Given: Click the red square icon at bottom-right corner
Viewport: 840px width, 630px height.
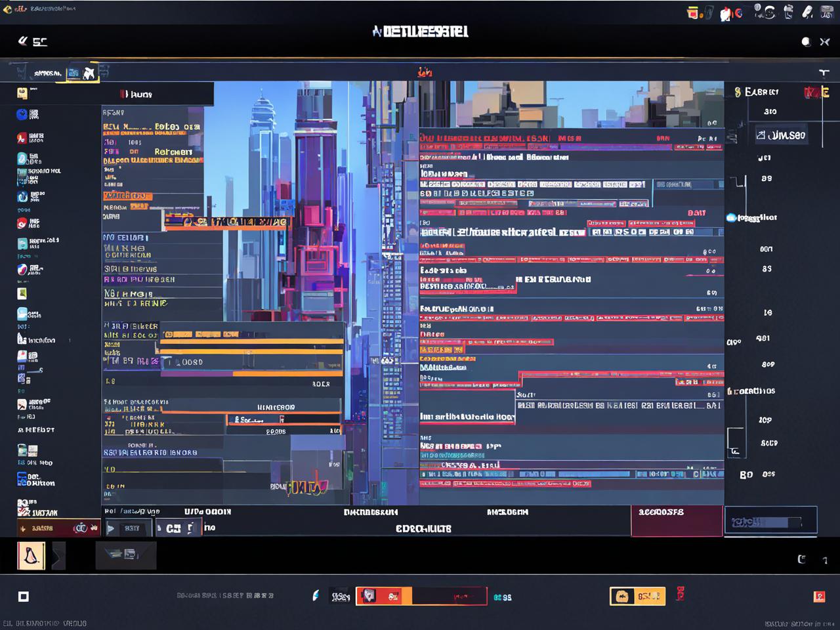Looking at the screenshot, I should 819,596.
